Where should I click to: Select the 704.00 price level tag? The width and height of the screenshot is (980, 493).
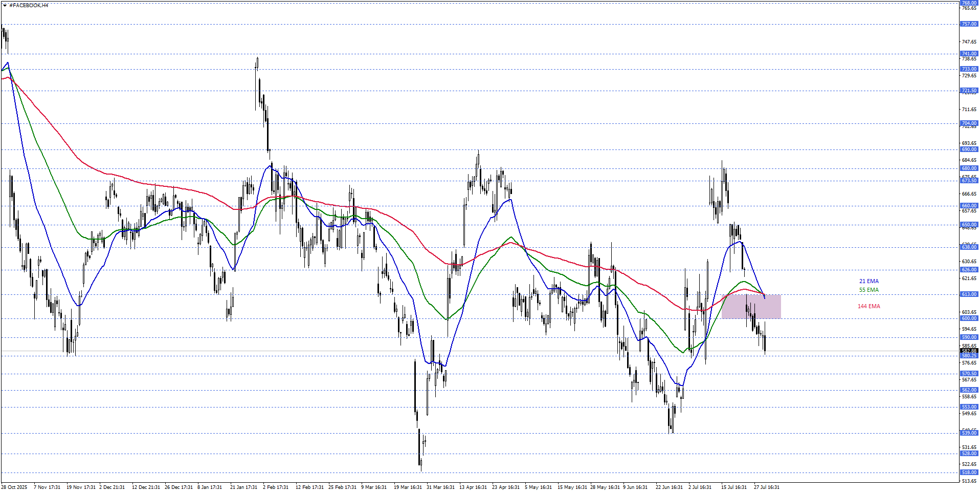point(969,123)
